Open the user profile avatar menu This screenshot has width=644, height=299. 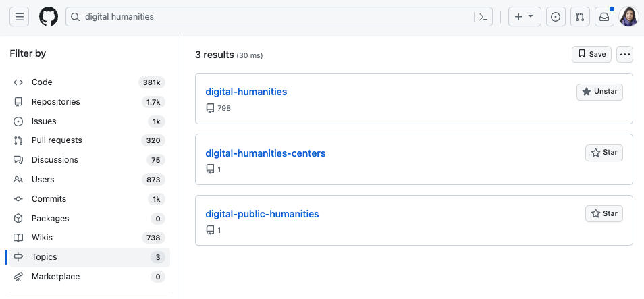[x=628, y=17]
